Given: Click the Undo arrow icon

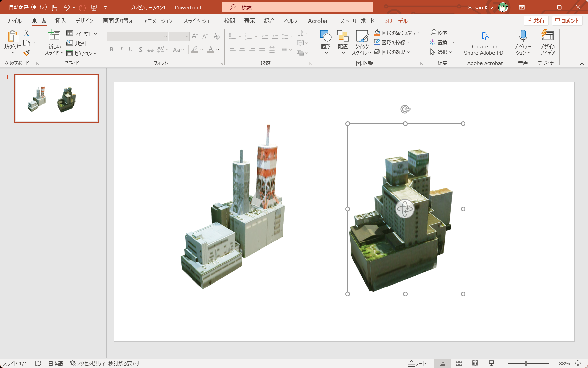Looking at the screenshot, I should (67, 7).
